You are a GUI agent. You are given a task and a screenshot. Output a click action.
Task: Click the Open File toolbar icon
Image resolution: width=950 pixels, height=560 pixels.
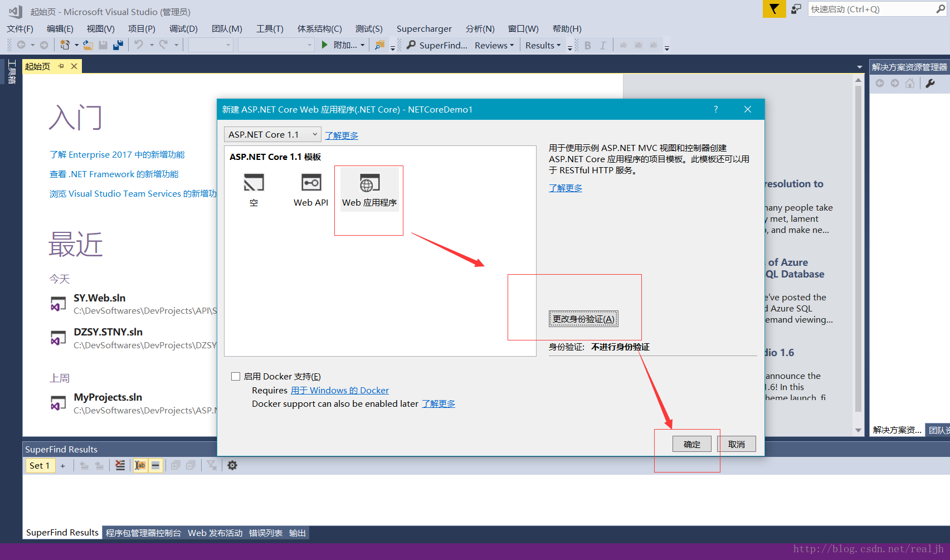(x=88, y=45)
